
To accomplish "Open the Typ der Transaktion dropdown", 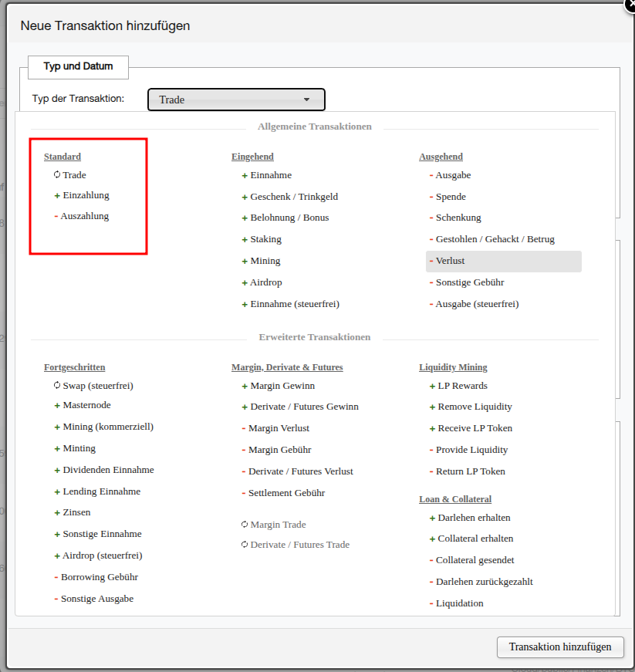I will tap(236, 100).
